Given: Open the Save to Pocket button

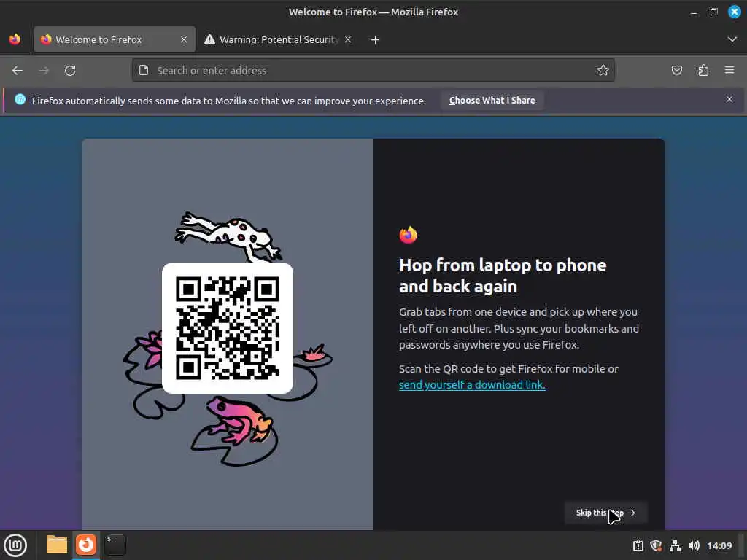Looking at the screenshot, I should click(x=676, y=71).
